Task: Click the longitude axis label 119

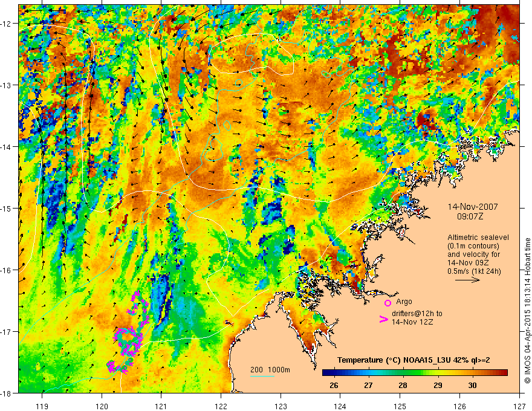Action: click(x=42, y=406)
